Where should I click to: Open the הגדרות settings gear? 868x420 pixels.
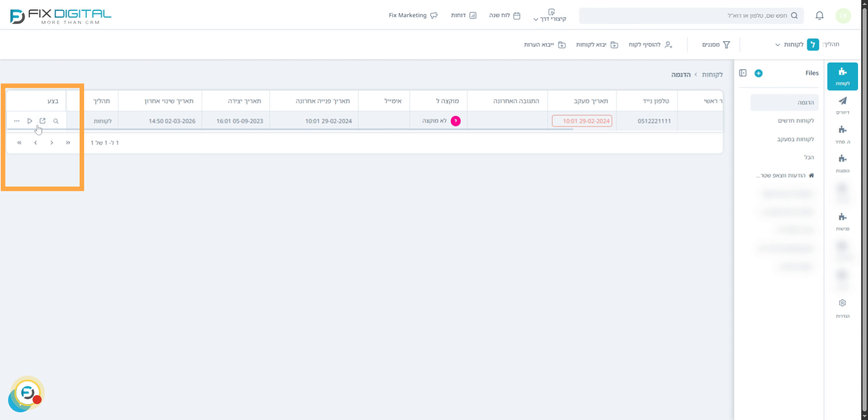[x=842, y=308]
